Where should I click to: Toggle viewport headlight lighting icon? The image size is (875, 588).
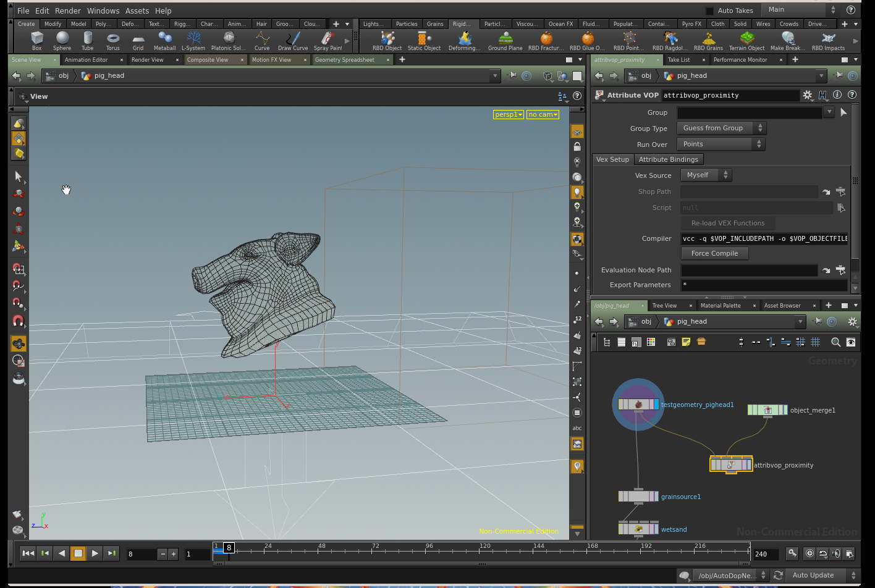pyautogui.click(x=577, y=192)
